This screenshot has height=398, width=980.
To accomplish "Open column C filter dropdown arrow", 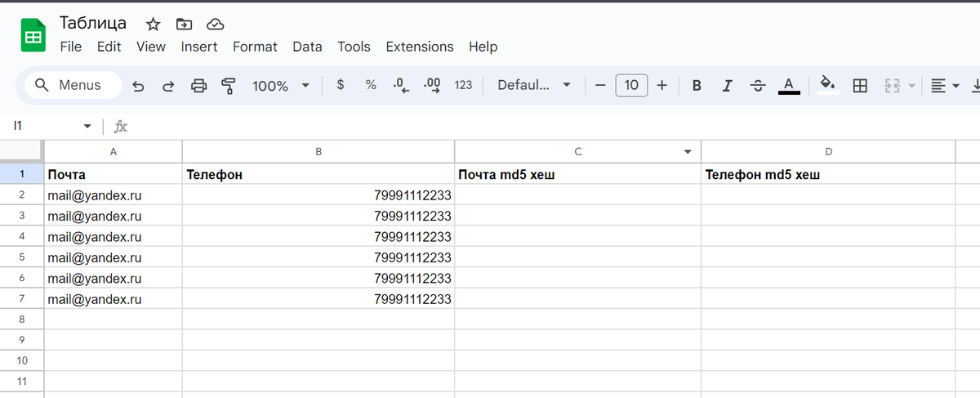I will tap(687, 152).
